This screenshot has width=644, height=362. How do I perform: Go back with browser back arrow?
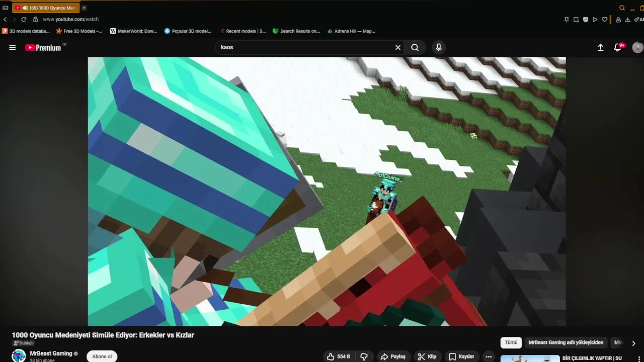pyautogui.click(x=5, y=19)
